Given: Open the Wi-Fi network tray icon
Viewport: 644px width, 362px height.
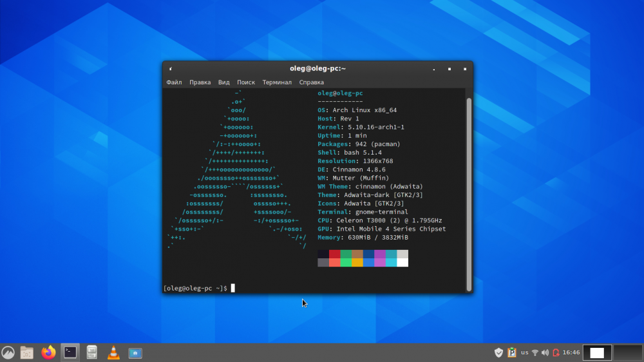Looking at the screenshot, I should point(535,352).
